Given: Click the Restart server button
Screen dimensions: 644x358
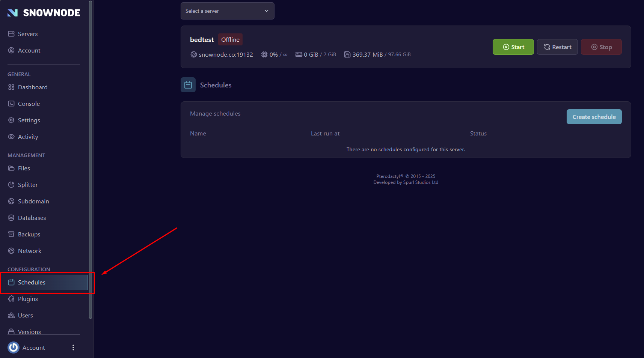Looking at the screenshot, I should [x=557, y=47].
